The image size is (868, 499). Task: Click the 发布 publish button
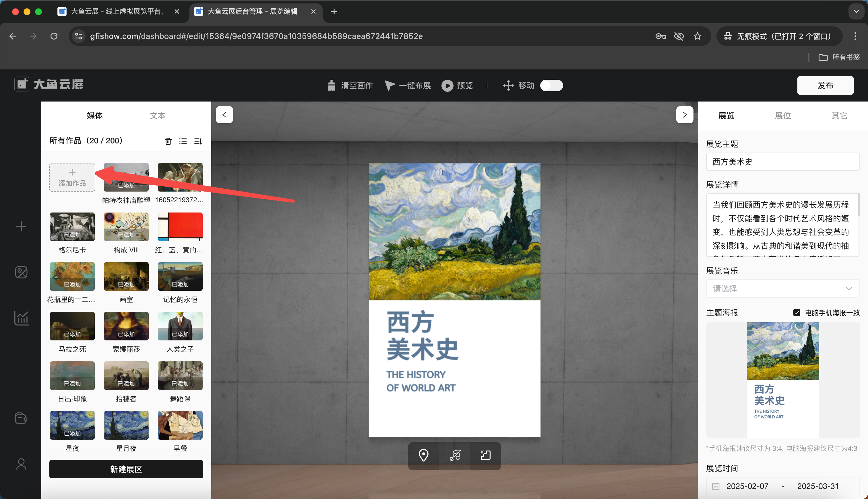point(825,85)
